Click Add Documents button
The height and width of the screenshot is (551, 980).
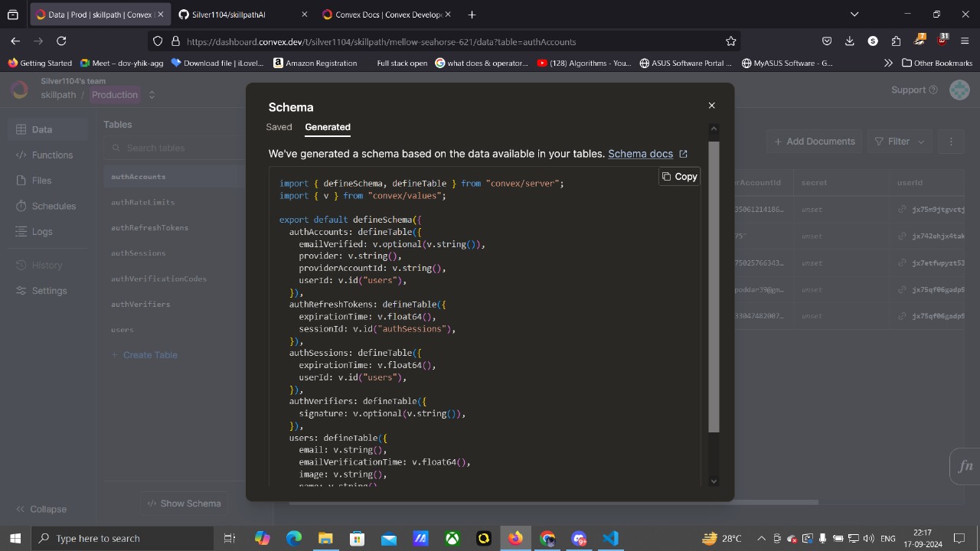click(814, 142)
